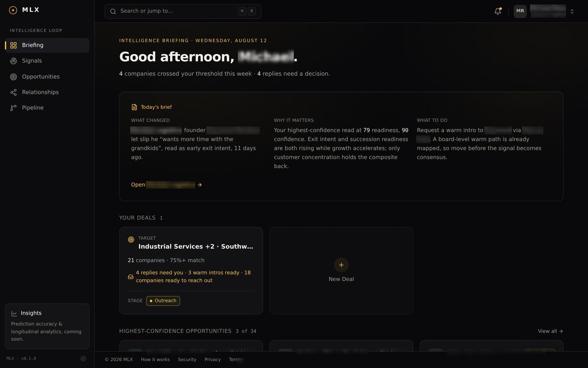Follow the Open company link in brief

click(166, 185)
